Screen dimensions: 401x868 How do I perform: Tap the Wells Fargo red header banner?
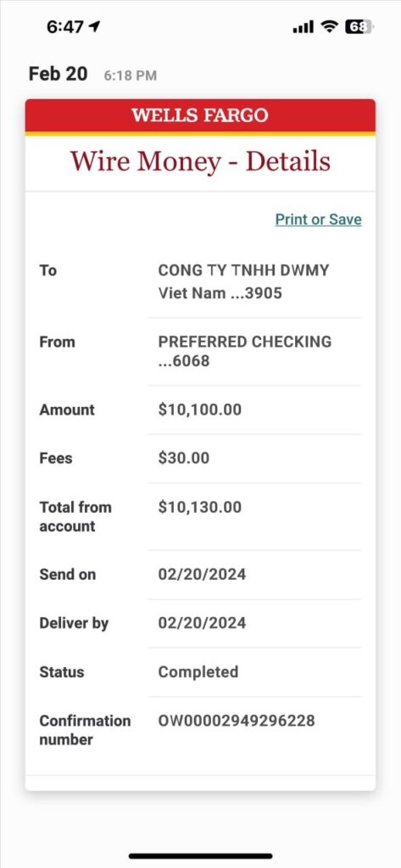(x=200, y=115)
